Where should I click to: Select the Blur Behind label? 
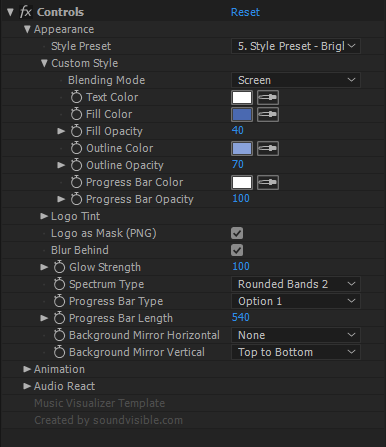pyautogui.click(x=80, y=250)
